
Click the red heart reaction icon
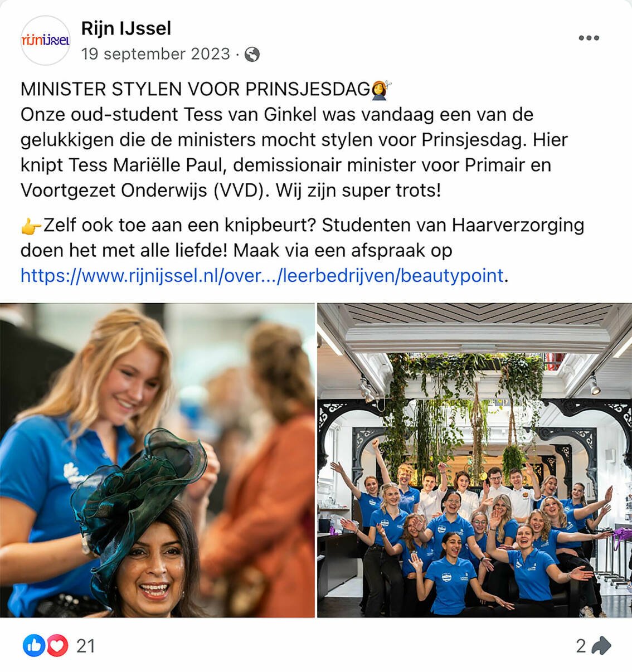pyautogui.click(x=56, y=646)
